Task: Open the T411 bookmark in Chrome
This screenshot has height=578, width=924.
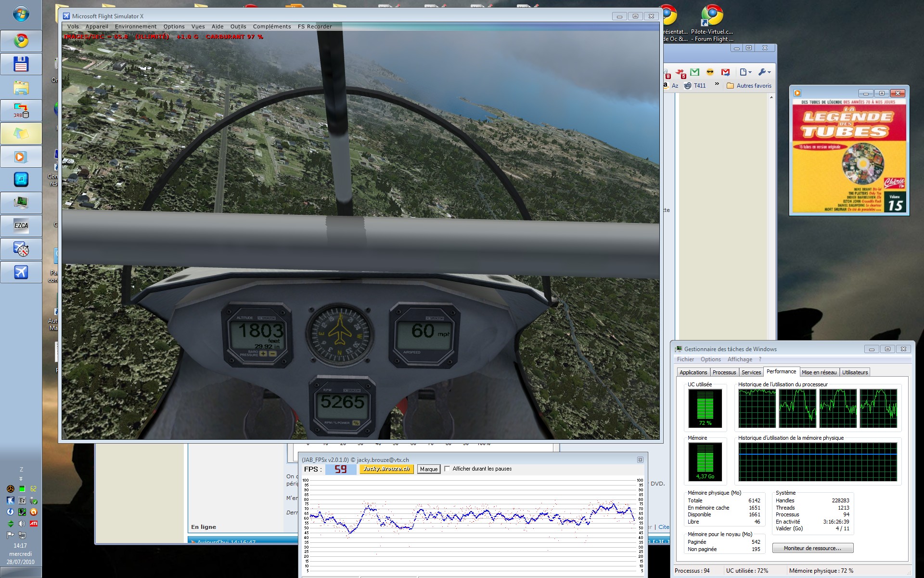Action: tap(695, 86)
